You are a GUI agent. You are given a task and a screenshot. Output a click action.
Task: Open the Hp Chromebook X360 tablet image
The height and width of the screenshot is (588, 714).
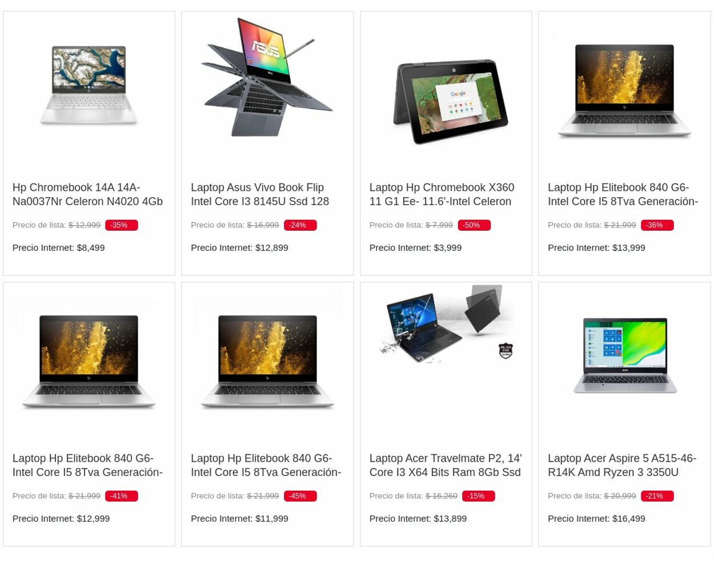pos(451,101)
